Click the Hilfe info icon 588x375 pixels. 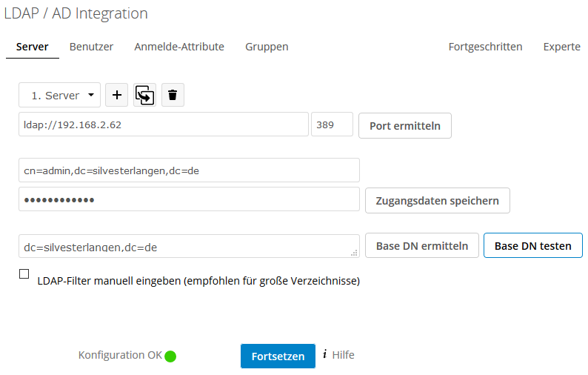[x=325, y=354]
